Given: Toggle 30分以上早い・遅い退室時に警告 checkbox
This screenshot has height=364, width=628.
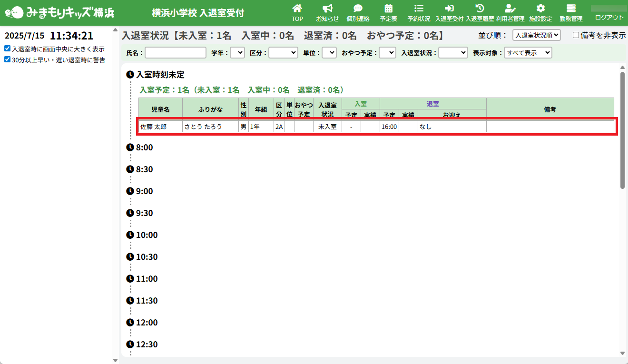Looking at the screenshot, I should pos(7,59).
